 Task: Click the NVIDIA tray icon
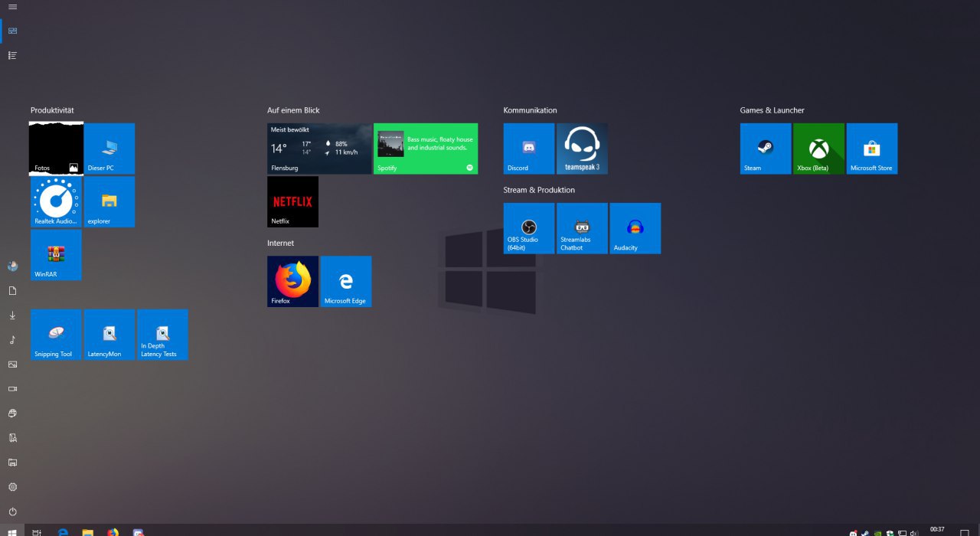(877, 533)
